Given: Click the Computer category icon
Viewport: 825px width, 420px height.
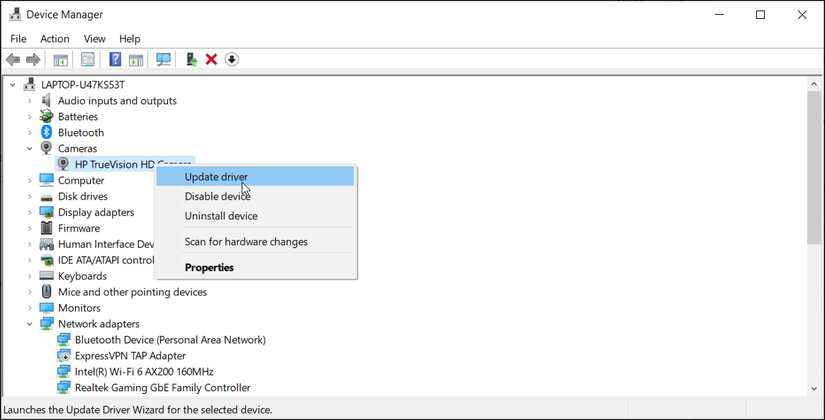Looking at the screenshot, I should [x=46, y=180].
